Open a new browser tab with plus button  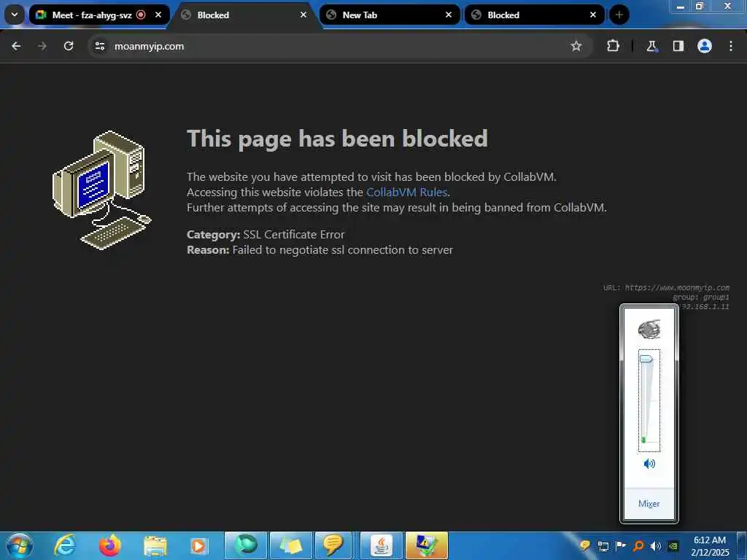click(x=619, y=15)
